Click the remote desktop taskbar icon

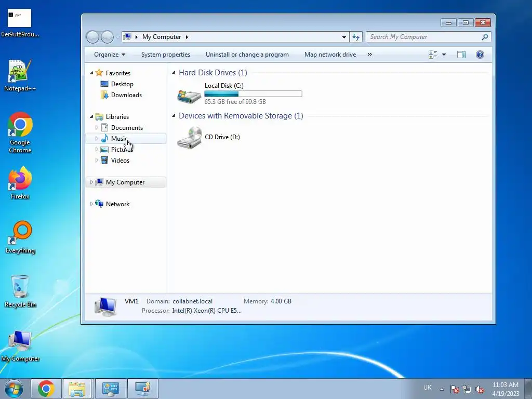[142, 389]
